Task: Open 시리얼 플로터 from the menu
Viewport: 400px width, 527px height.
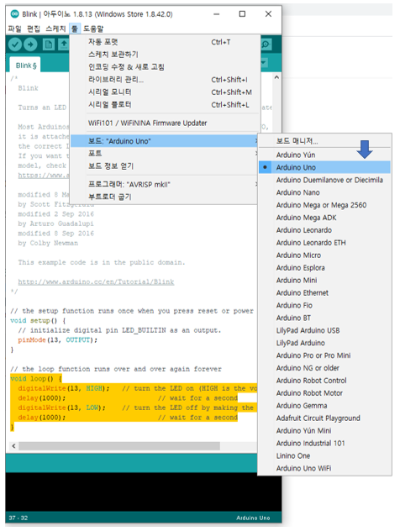Action: [165, 105]
